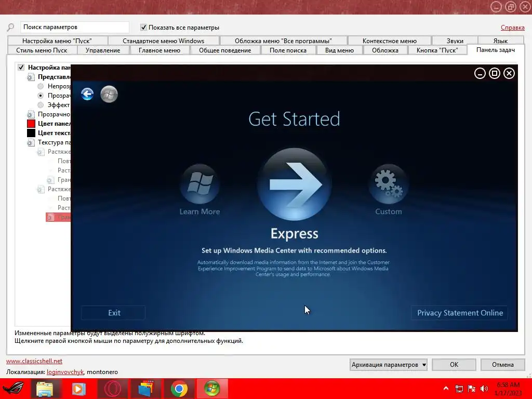Open the Privacy Statement Online button

pos(460,313)
